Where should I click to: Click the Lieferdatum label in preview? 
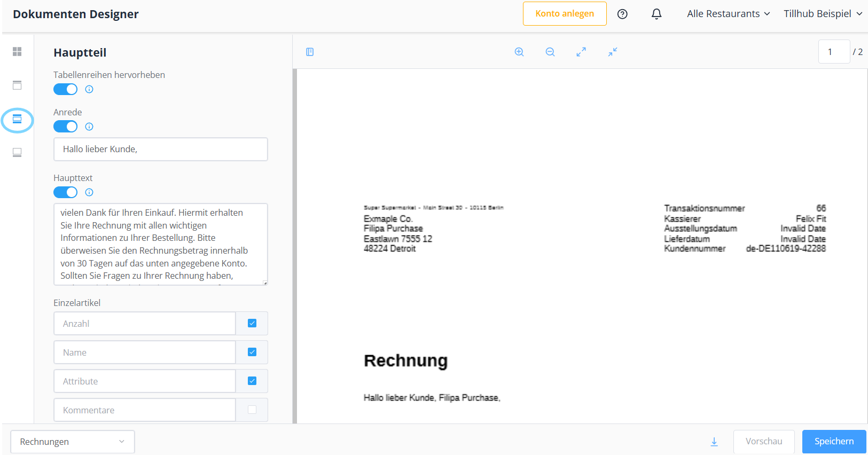click(x=687, y=239)
